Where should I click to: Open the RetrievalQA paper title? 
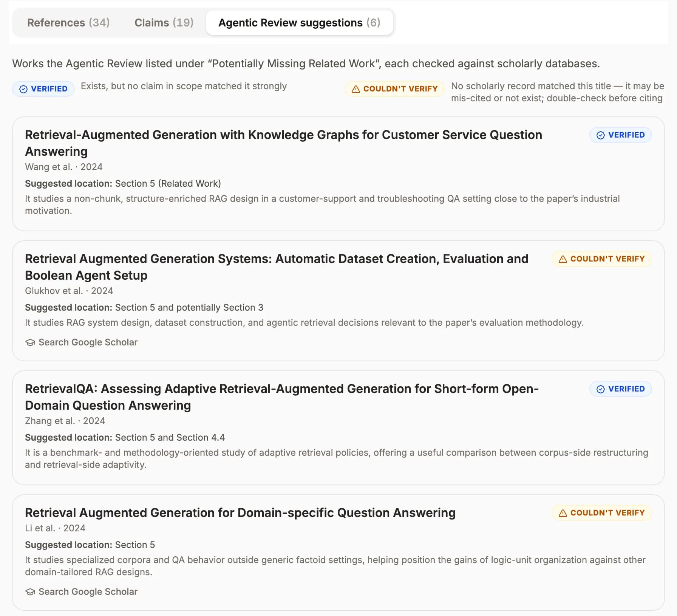(x=282, y=397)
